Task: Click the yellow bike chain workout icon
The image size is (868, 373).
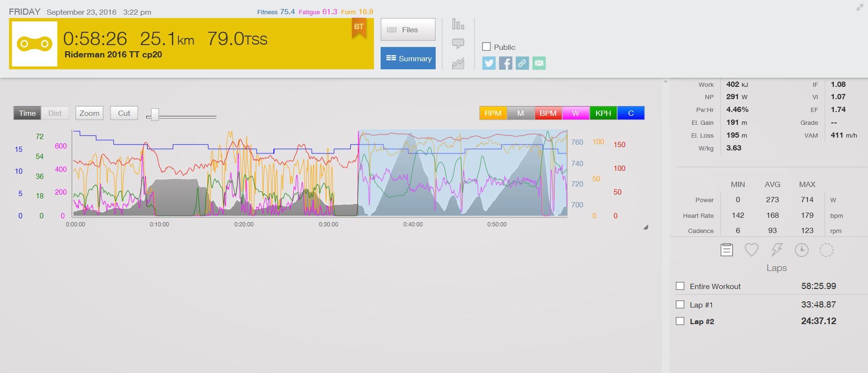Action: [34, 44]
